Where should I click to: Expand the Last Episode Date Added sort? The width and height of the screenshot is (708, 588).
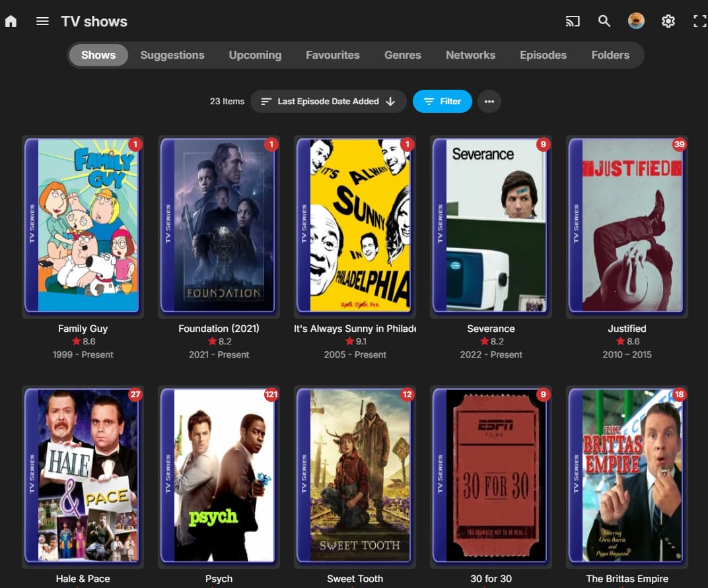(328, 102)
